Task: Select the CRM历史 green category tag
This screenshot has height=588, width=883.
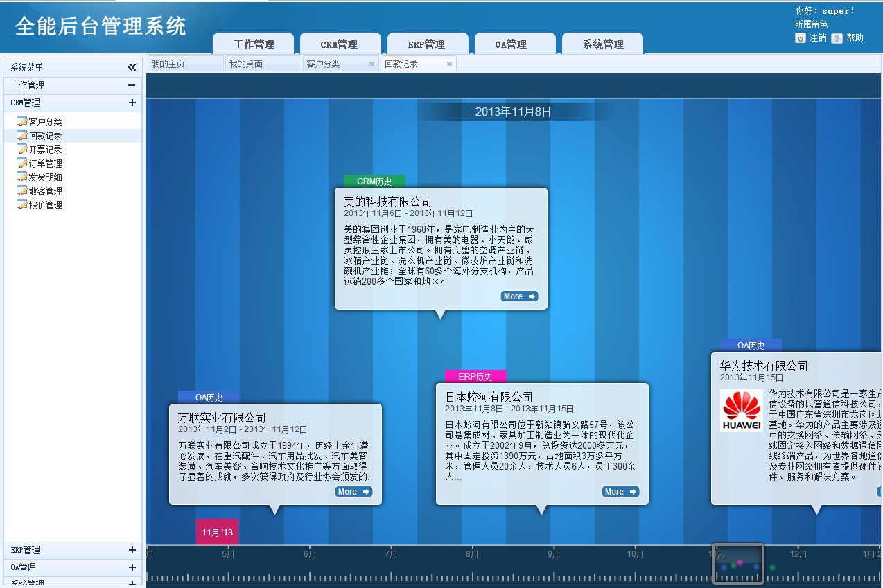Action: click(374, 181)
